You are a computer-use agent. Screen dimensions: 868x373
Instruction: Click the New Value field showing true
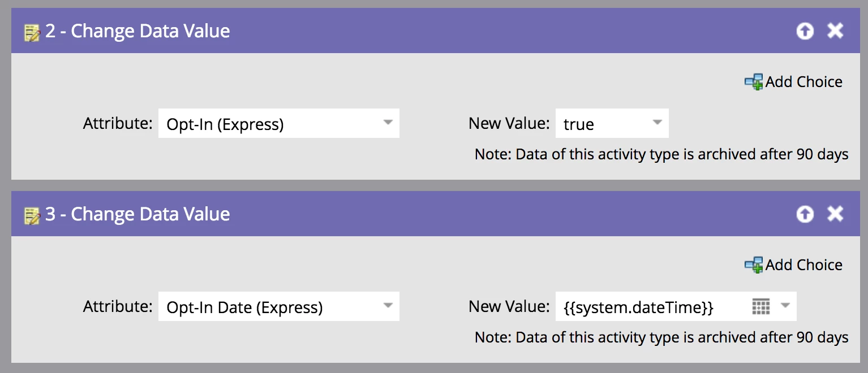pyautogui.click(x=612, y=123)
